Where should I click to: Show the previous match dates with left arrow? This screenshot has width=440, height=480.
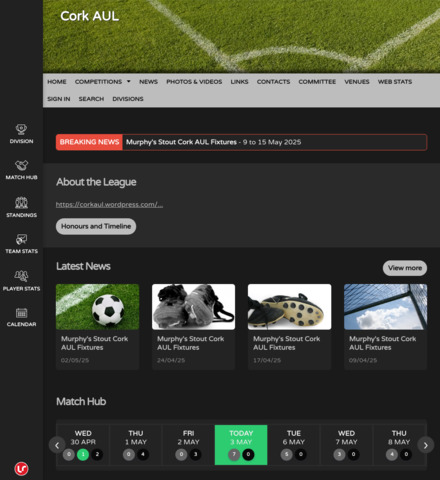click(57, 445)
